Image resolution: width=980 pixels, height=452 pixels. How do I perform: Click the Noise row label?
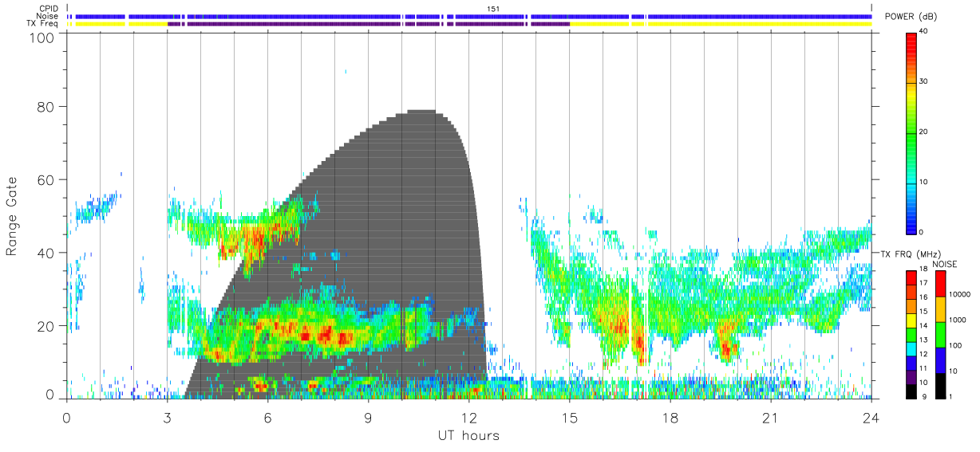48,16
